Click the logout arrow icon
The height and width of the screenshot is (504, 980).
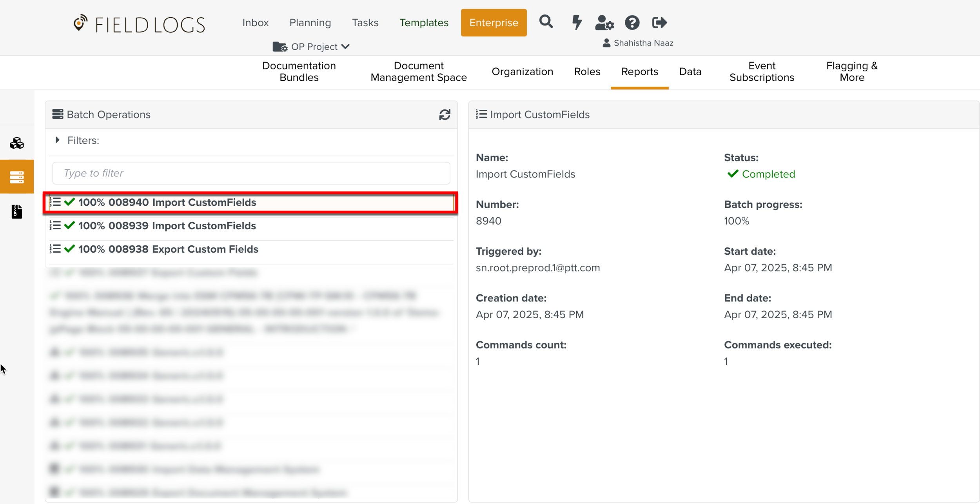point(659,23)
